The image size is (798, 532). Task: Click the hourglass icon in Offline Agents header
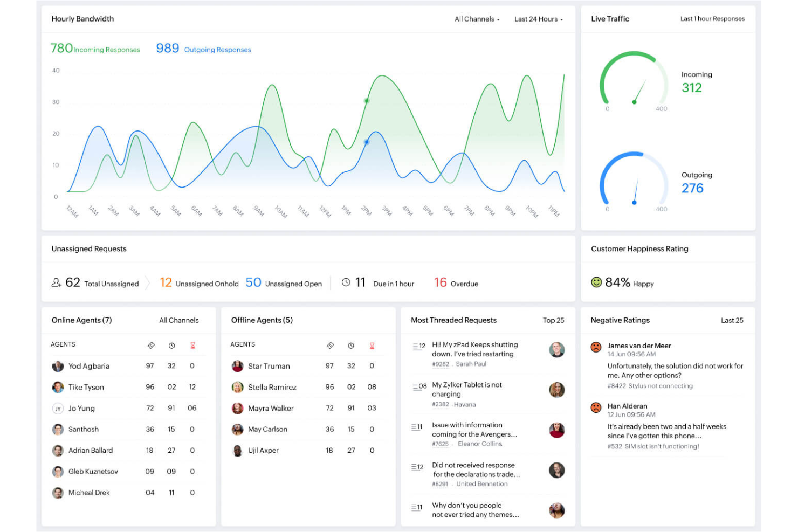[x=372, y=345]
